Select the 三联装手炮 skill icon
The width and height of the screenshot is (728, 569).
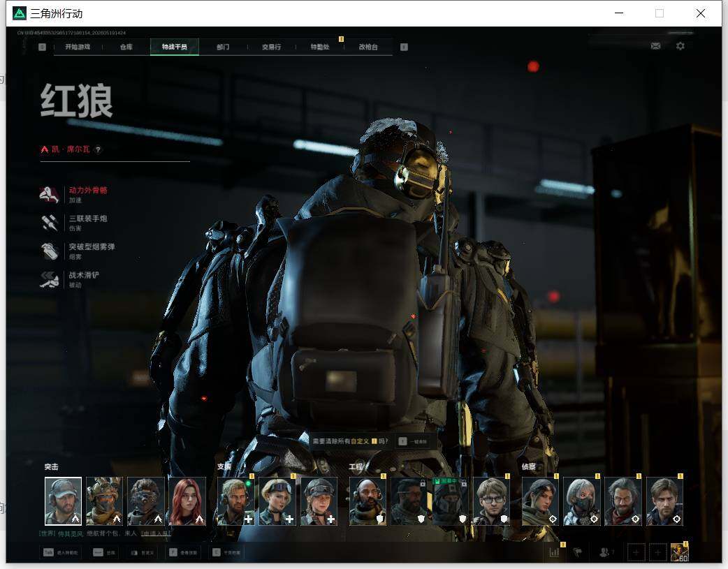pos(49,223)
